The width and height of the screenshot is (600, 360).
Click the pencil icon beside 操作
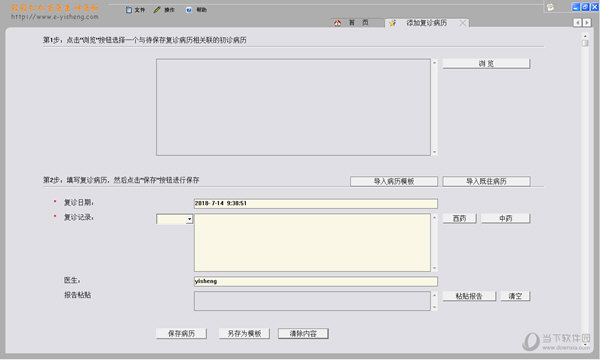(x=157, y=10)
